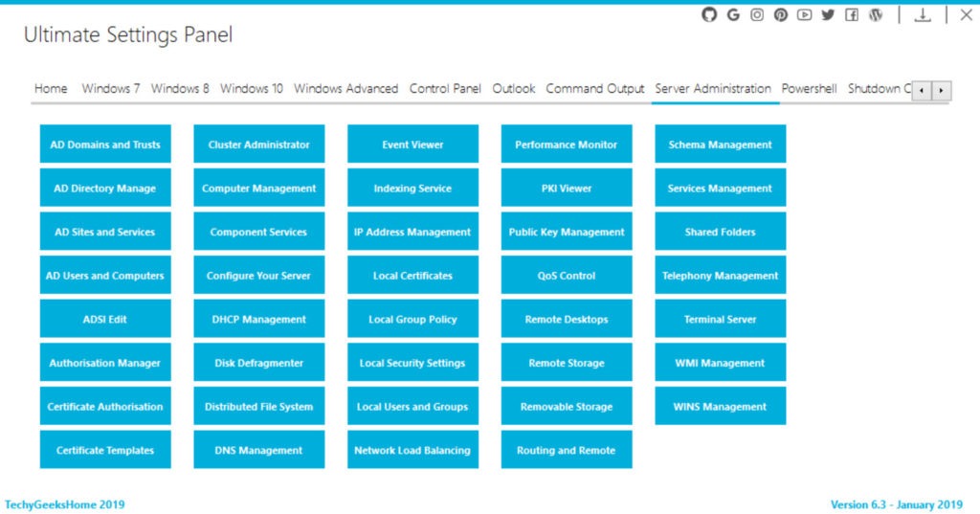980x514 pixels.
Task: Open the Windows 8 tab
Action: (180, 89)
